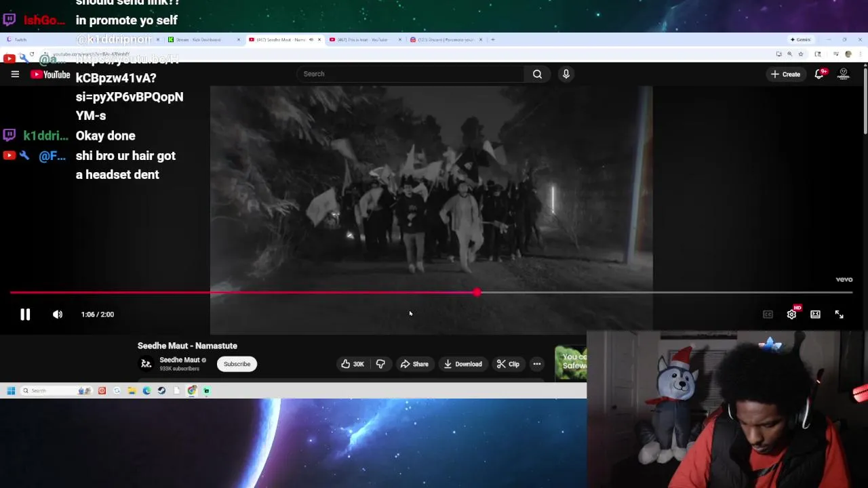
Task: Bookmark this page with star icon
Action: click(800, 54)
